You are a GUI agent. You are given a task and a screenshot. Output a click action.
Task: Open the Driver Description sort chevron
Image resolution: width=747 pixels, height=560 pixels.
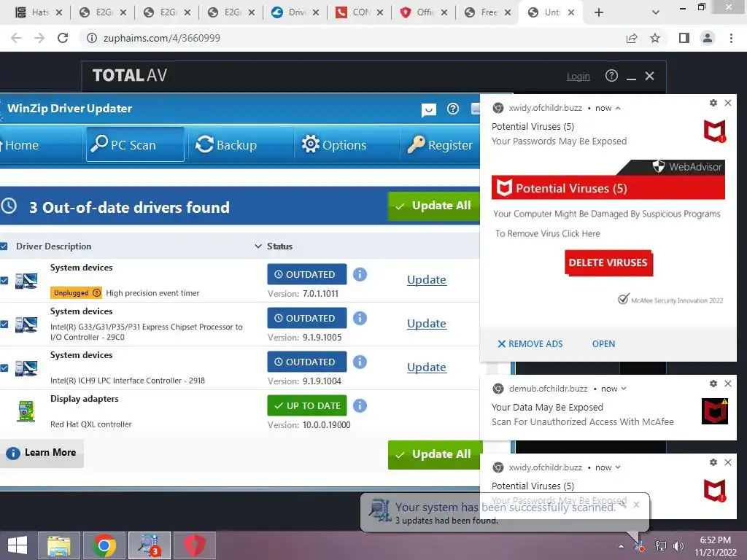pyautogui.click(x=258, y=246)
